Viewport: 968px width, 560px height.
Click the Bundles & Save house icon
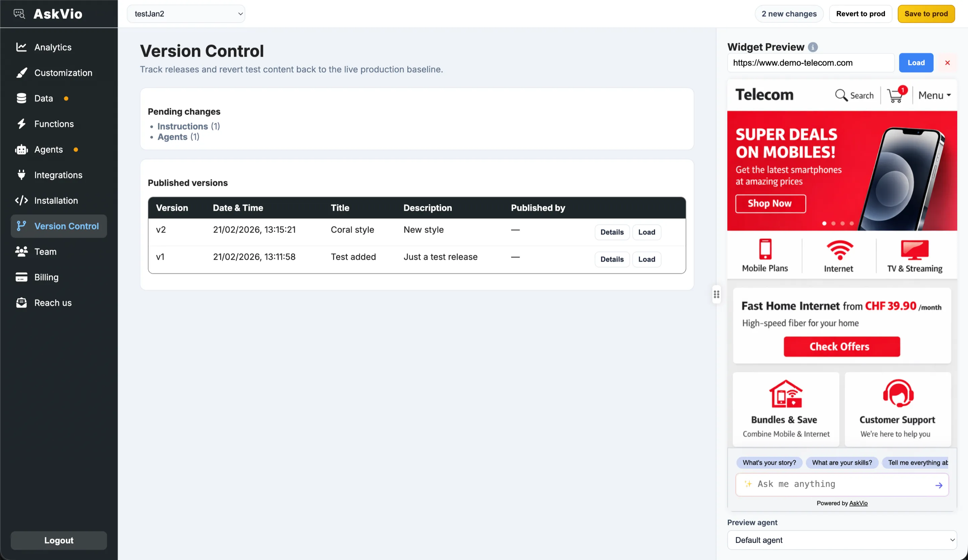click(x=785, y=394)
